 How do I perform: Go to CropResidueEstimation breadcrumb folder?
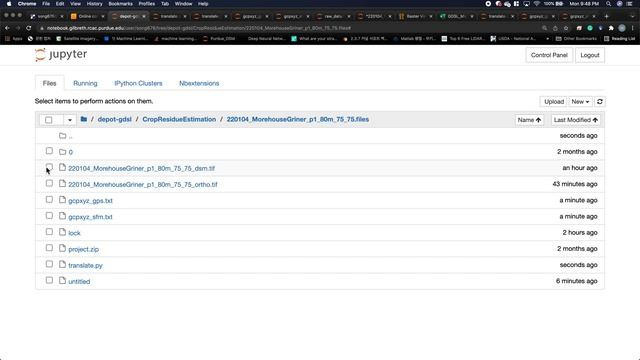[179, 119]
